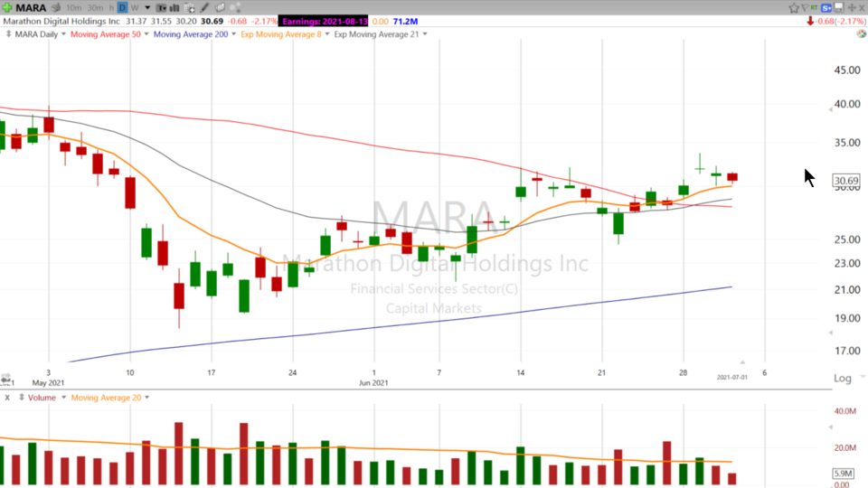Image resolution: width=868 pixels, height=488 pixels.
Task: Expand the Moving Average 50 dropdown arrow
Action: 146,34
